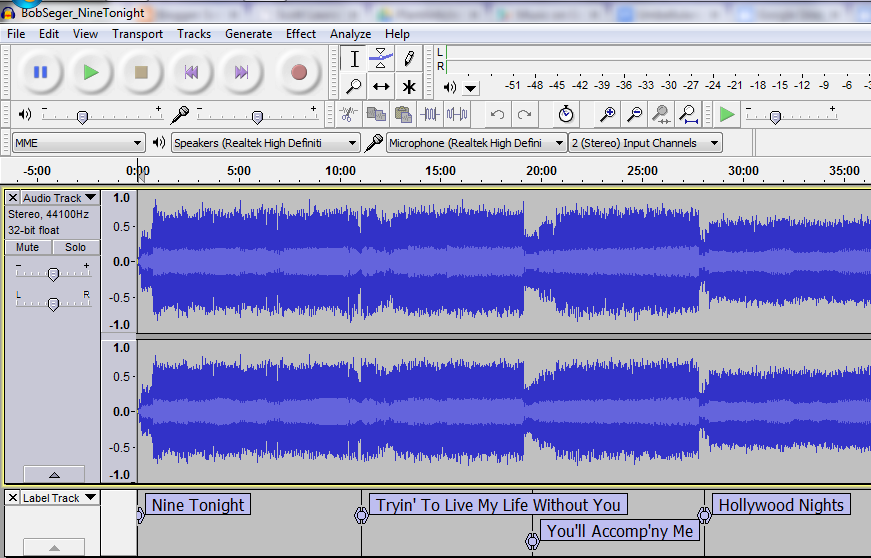Start recording with the Record button
Image resolution: width=871 pixels, height=558 pixels.
point(299,72)
